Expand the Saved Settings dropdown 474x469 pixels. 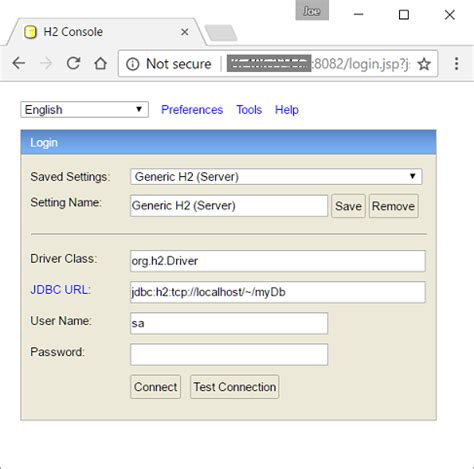(x=276, y=177)
